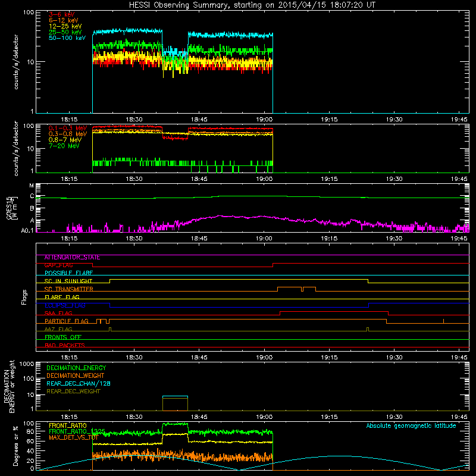The image size is (476, 476).
Task: Click the A0.1 label on GOES axis
Action: click(27, 230)
